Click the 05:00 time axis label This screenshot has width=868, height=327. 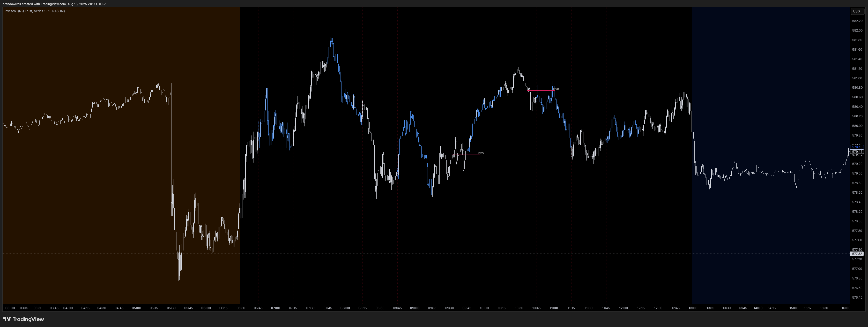136,308
